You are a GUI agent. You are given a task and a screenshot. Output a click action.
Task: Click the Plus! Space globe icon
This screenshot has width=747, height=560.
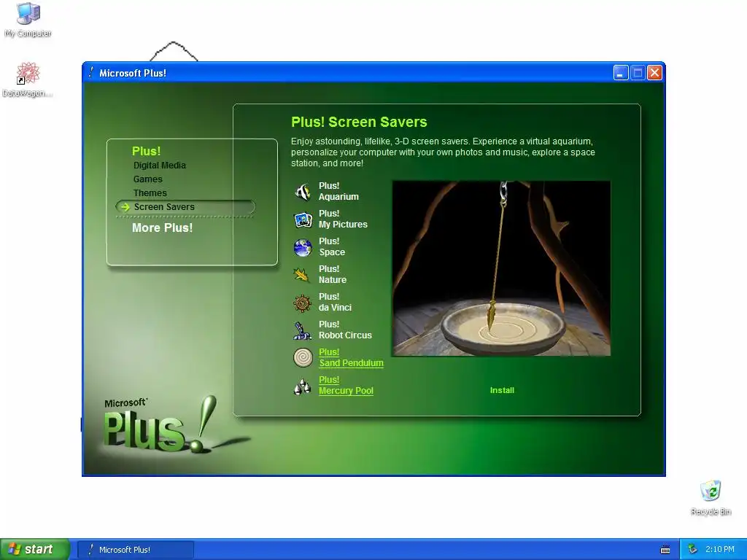pyautogui.click(x=303, y=248)
